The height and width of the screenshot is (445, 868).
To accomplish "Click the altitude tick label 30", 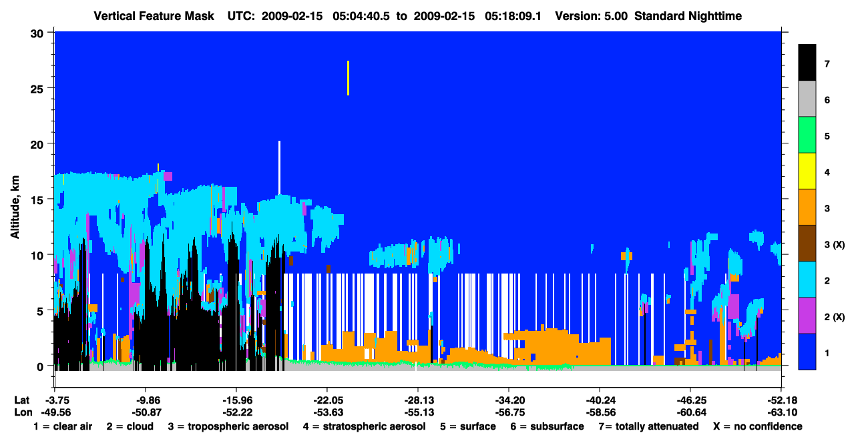I will pos(39,33).
